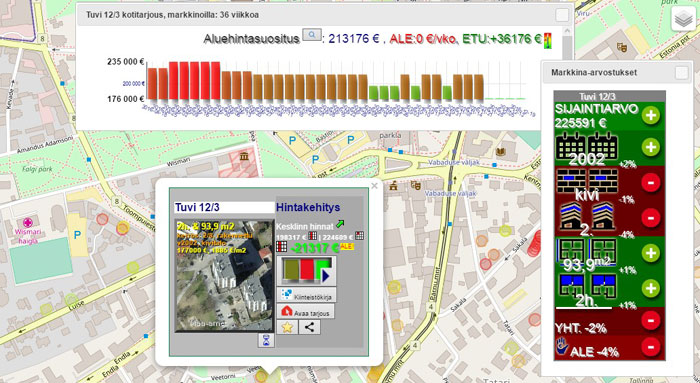Viewport: 700px width, 383px height.
Task: Click the plus icon for SIJAINTIARVO
Action: (x=650, y=116)
